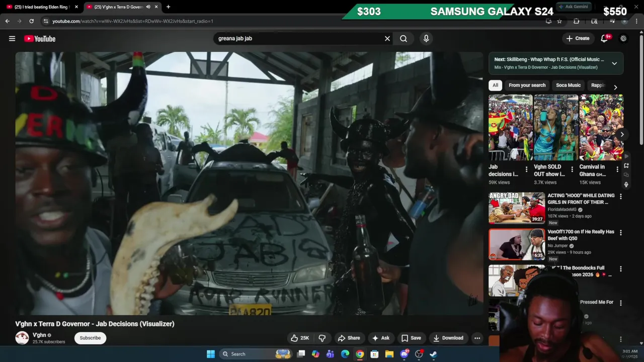Open File Explorer from taskbar
The width and height of the screenshot is (644, 362).
(x=389, y=354)
